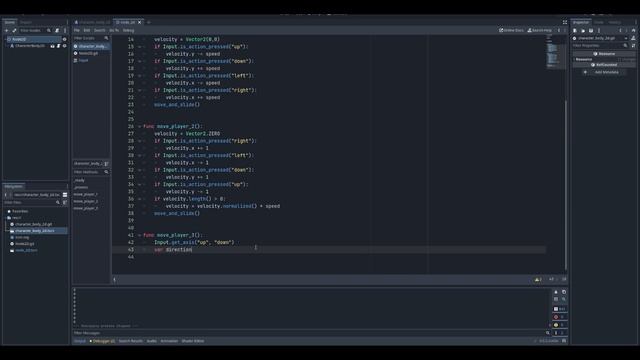Click the script warnings indicator icon
The height and width of the screenshot is (360, 640).
(538, 280)
